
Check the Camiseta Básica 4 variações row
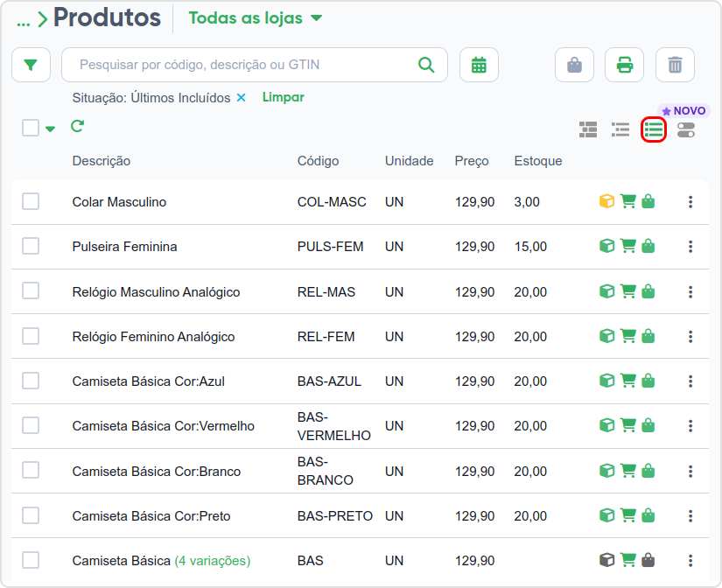(x=31, y=560)
